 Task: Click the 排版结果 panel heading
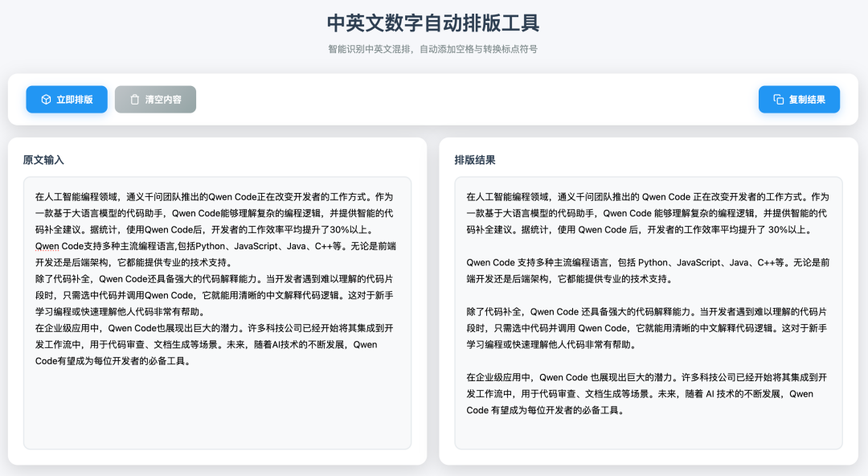click(x=475, y=160)
